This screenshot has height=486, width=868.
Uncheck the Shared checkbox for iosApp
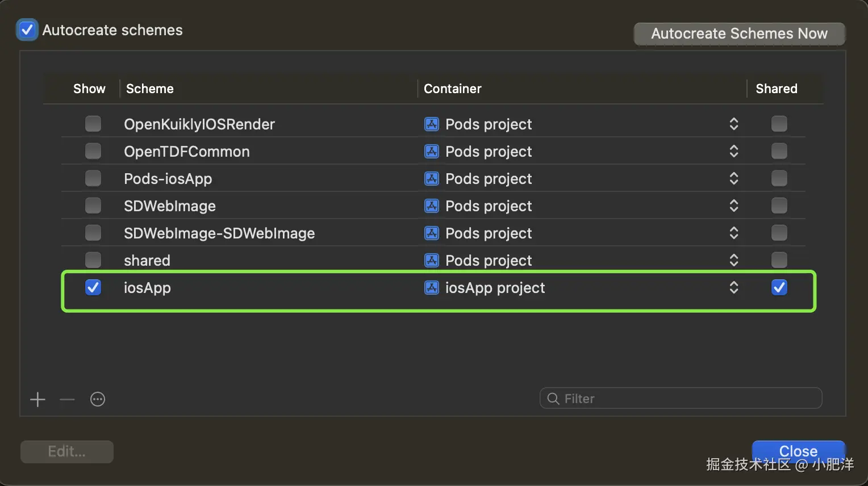click(x=779, y=288)
